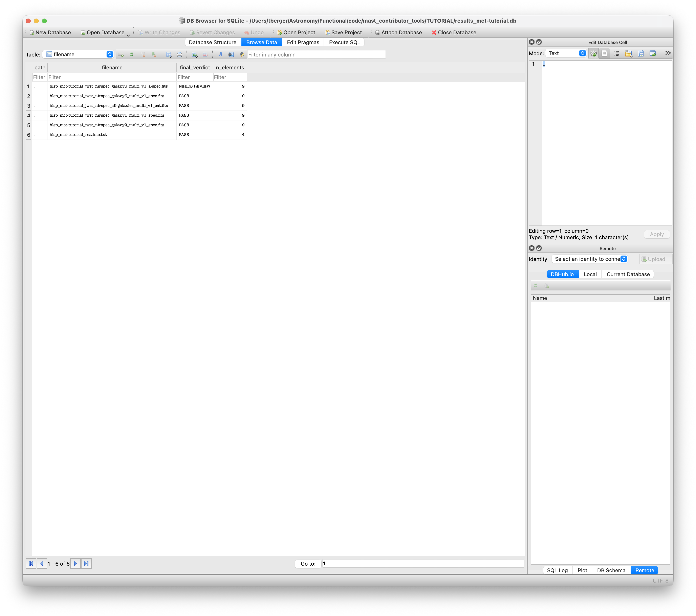
Task: Refresh the table data with green arrows icon
Action: point(132,54)
